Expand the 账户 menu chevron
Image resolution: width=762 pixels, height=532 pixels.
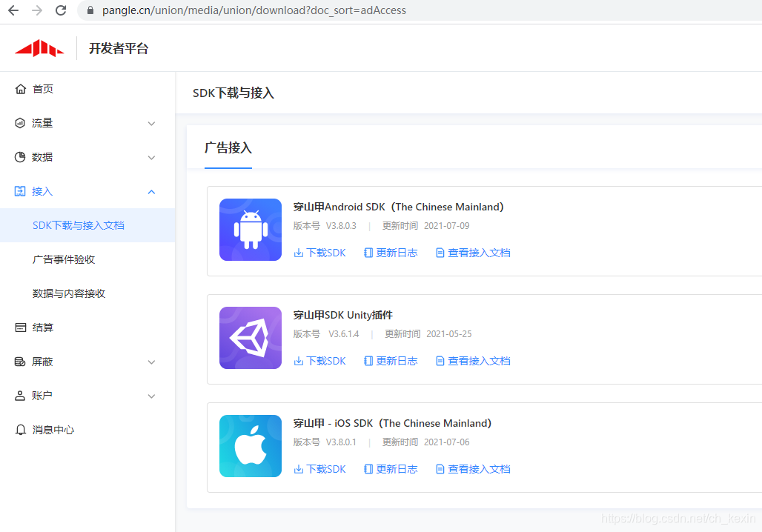(152, 396)
